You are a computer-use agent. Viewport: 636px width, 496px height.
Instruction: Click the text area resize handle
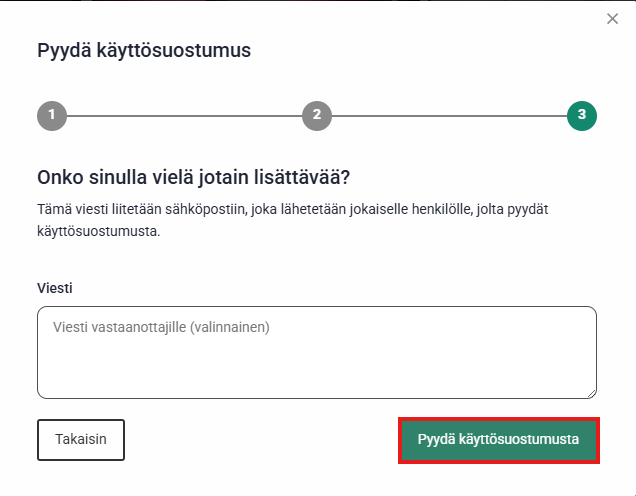[x=592, y=394]
